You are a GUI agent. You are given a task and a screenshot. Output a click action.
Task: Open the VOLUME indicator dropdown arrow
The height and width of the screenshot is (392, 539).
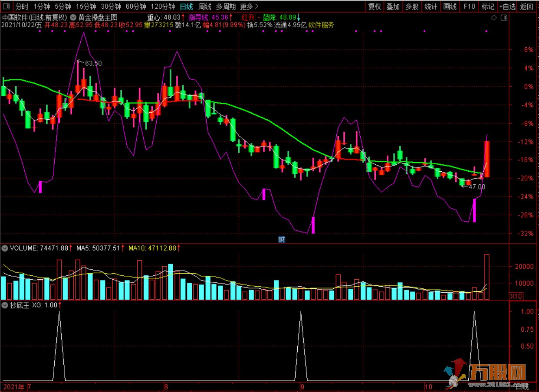(x=5, y=248)
